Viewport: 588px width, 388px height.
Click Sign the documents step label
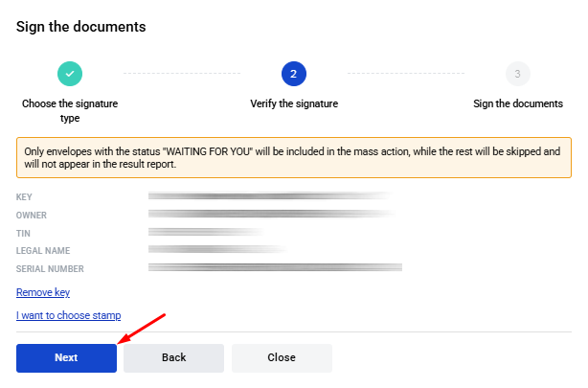pyautogui.click(x=518, y=103)
